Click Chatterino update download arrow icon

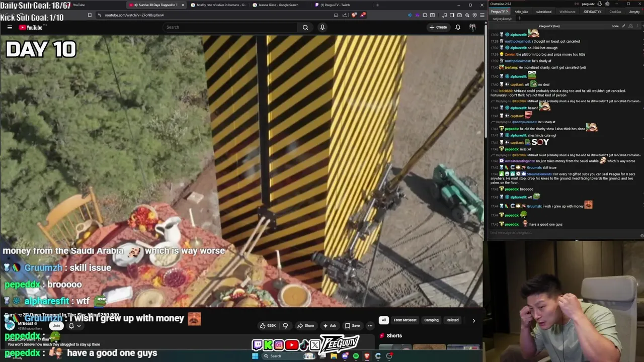click(x=600, y=4)
